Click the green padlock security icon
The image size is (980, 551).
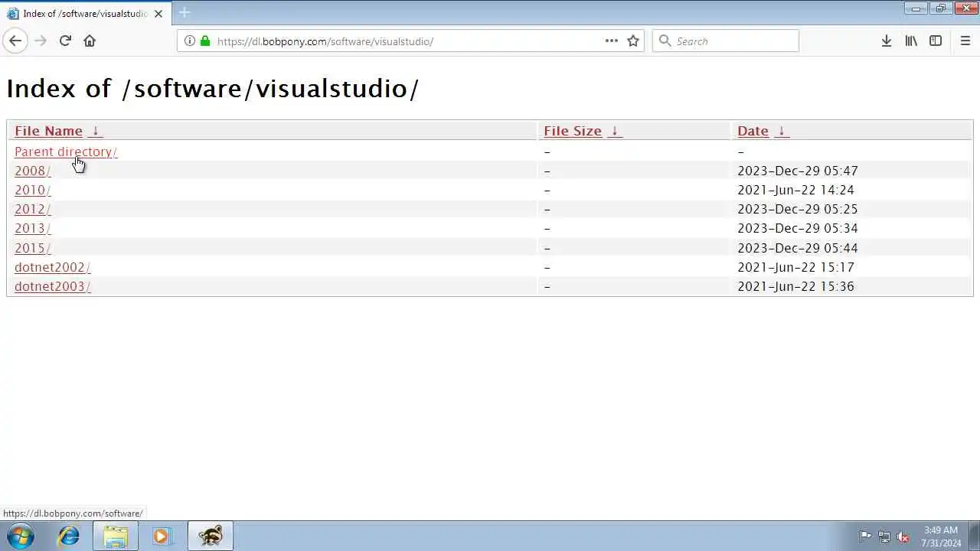[x=204, y=41]
